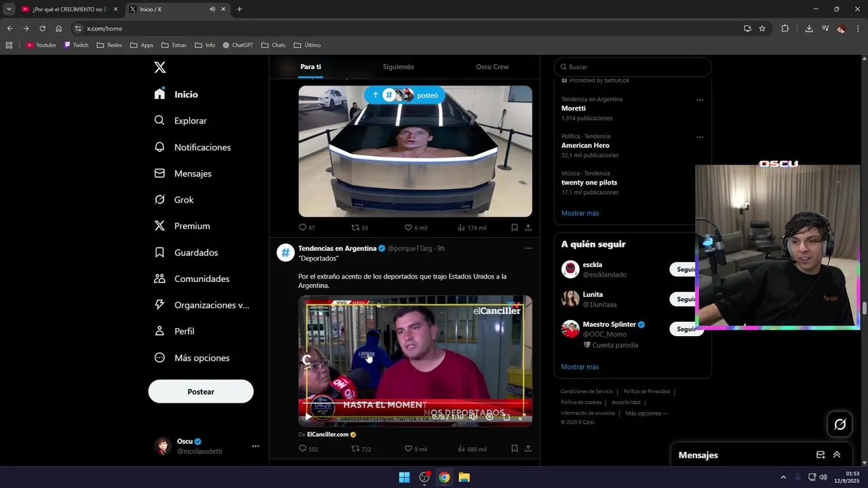Viewport: 868px width, 488px height.
Task: Open the Explorar search page
Action: 181,121
